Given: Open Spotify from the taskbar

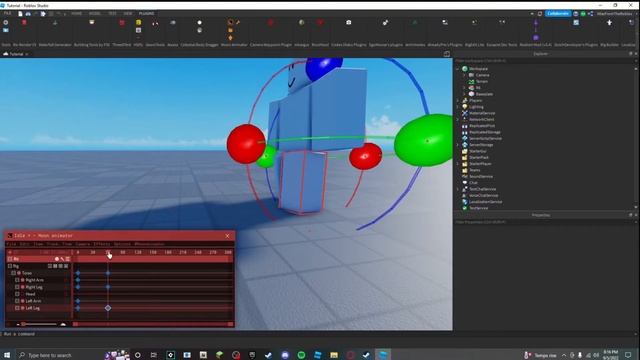Looking at the screenshot, I should pos(301,355).
